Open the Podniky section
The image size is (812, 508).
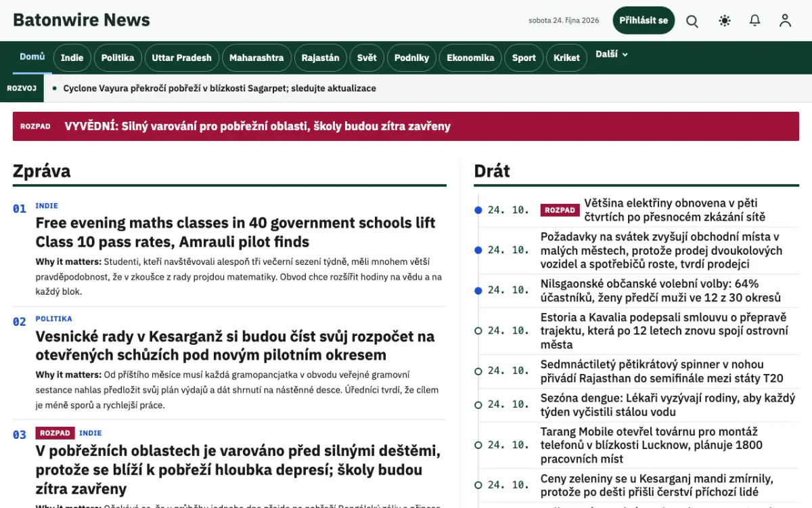pos(411,58)
